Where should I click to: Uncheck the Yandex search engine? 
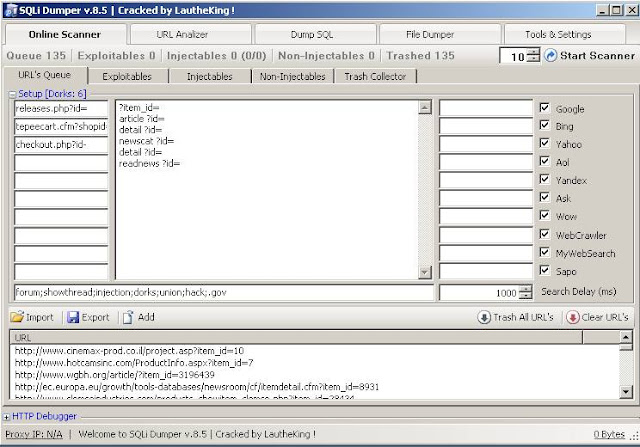tap(544, 179)
